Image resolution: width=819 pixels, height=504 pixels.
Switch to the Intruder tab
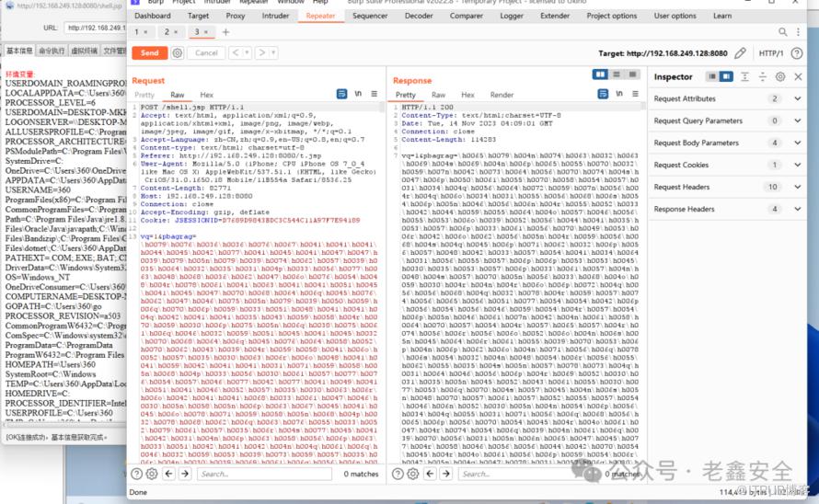click(275, 16)
